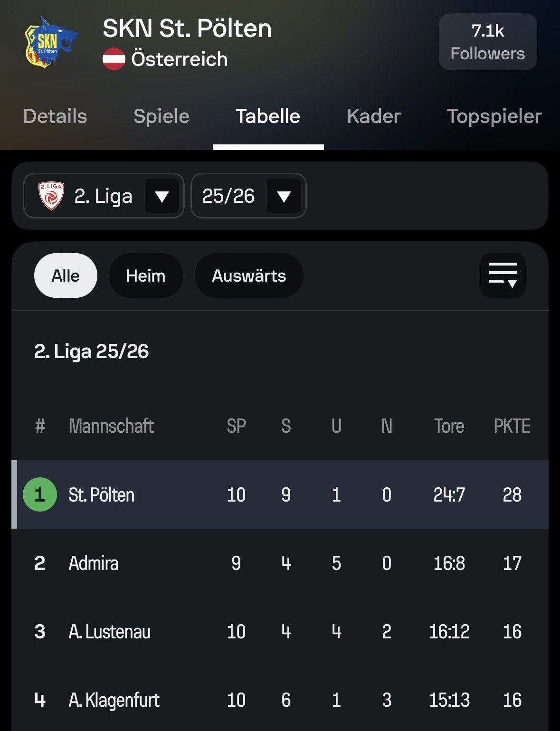Image resolution: width=560 pixels, height=731 pixels.
Task: Open the 25/26 season dropdown
Action: coord(284,196)
